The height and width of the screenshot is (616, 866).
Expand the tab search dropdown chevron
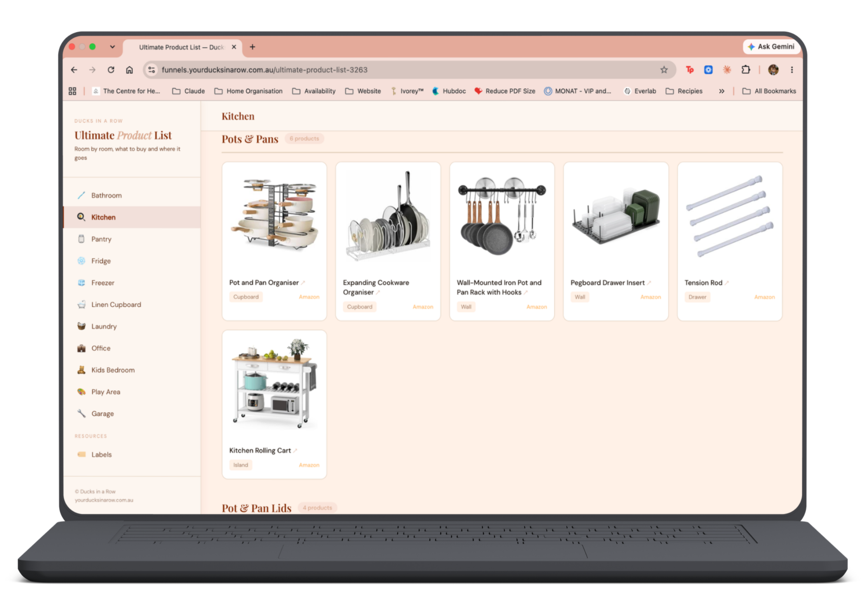point(112,47)
